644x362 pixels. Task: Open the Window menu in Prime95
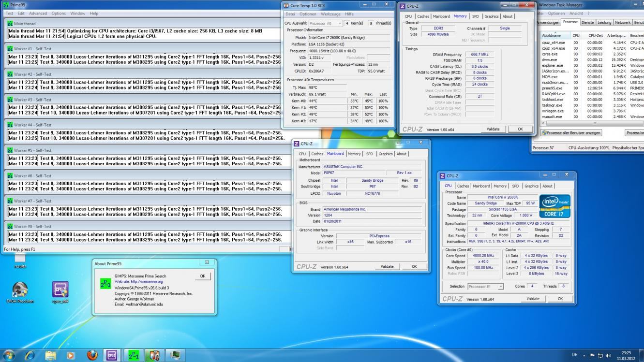(x=78, y=14)
